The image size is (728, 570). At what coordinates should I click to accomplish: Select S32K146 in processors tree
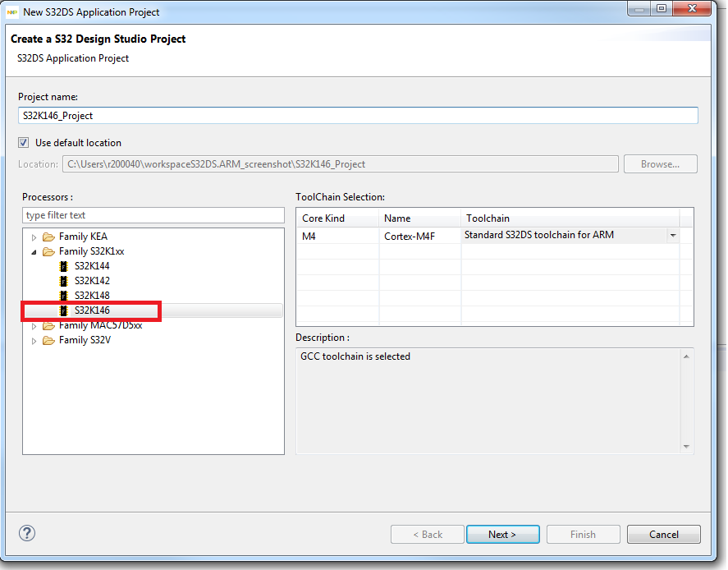coord(92,310)
